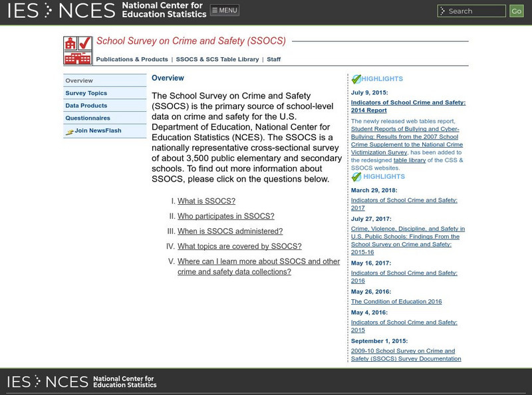Open SSOCS & SCS Table Library
Viewport: 532px width, 395px height.
coord(217,59)
